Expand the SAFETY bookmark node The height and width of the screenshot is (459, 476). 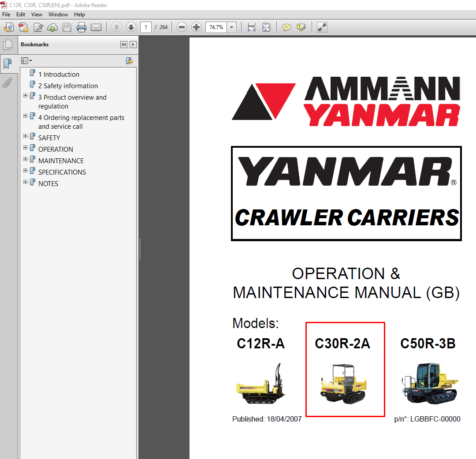pyautogui.click(x=26, y=136)
